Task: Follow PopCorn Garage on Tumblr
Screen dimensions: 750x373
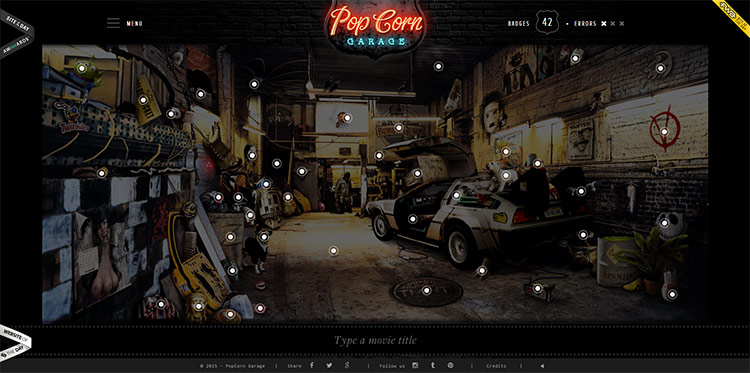Action: click(x=433, y=365)
